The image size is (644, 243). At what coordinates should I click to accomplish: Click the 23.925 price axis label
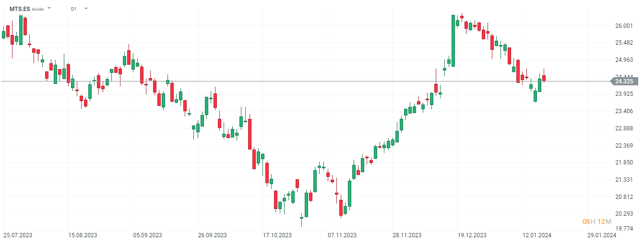(624, 94)
